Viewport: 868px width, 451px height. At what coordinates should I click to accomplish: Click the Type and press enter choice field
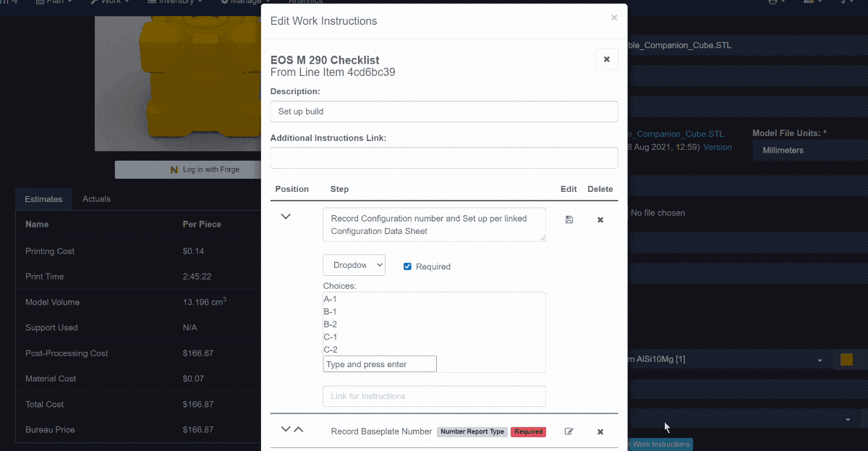pyautogui.click(x=380, y=364)
